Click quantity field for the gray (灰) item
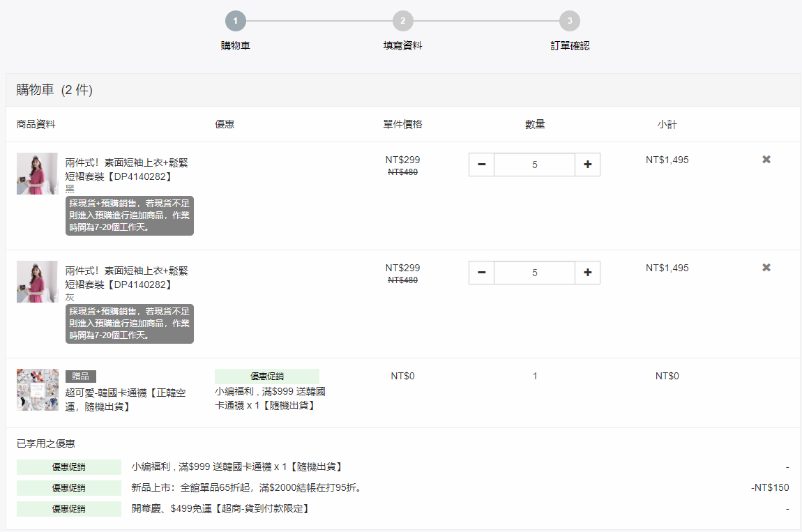Viewport: 802px width, 532px height. pos(534,273)
